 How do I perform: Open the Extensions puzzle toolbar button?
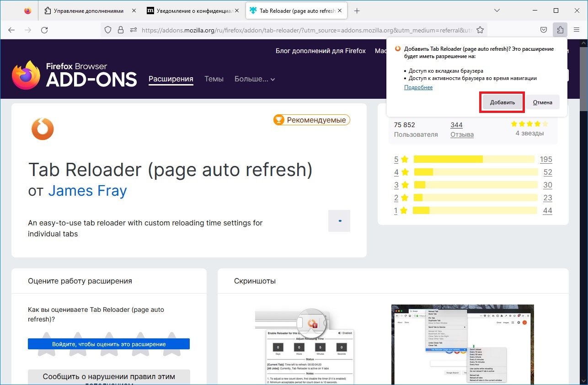tap(560, 30)
